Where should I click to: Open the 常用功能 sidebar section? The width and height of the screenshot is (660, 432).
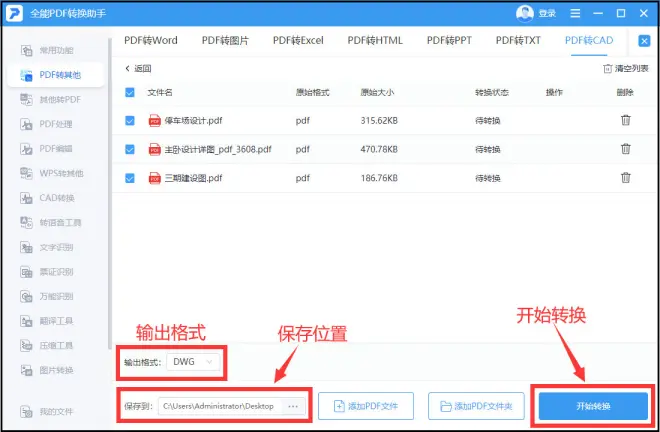(x=47, y=51)
